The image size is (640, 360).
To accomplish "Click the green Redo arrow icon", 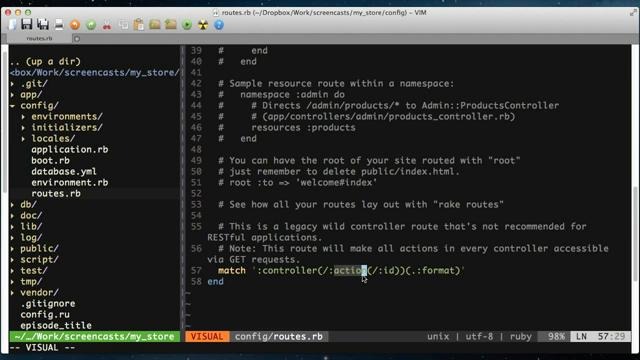I will point(91,25).
